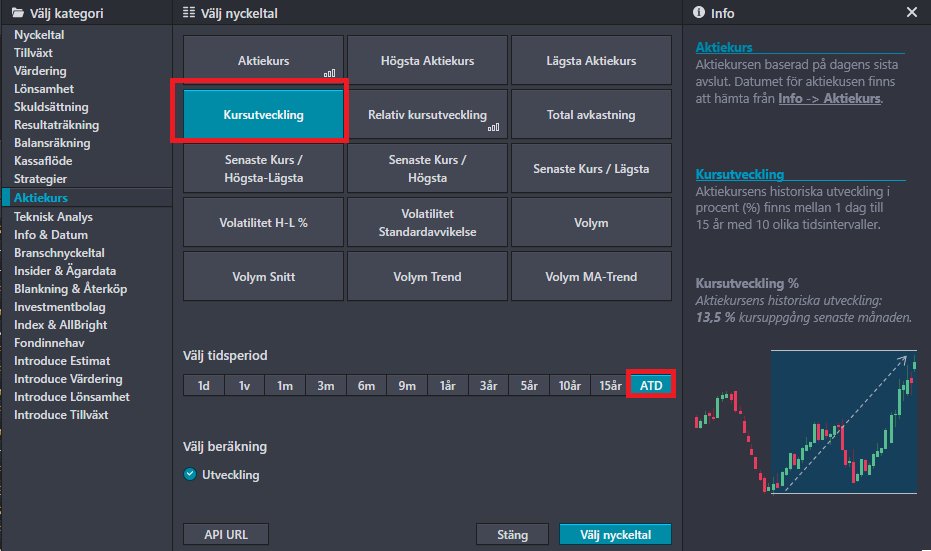
Task: Choose the 3år time period
Action: (x=488, y=385)
